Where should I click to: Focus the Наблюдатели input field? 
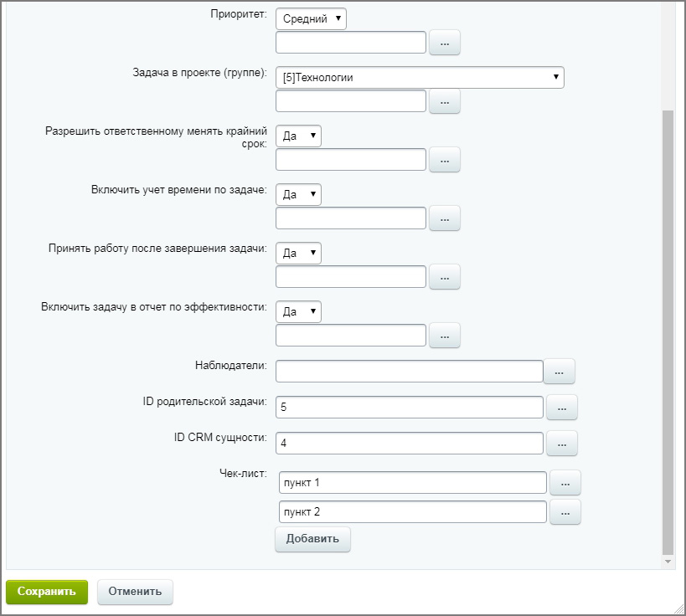tap(409, 371)
